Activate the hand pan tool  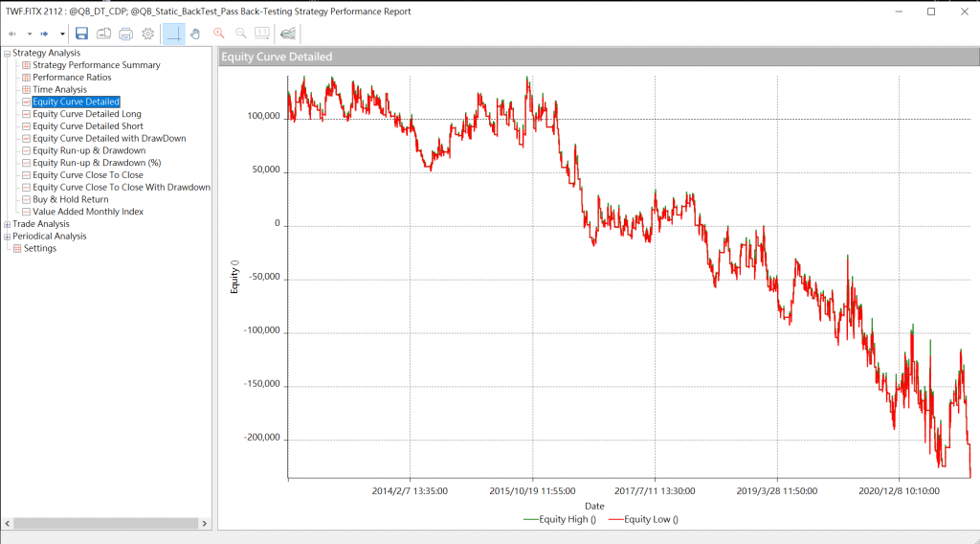195,34
